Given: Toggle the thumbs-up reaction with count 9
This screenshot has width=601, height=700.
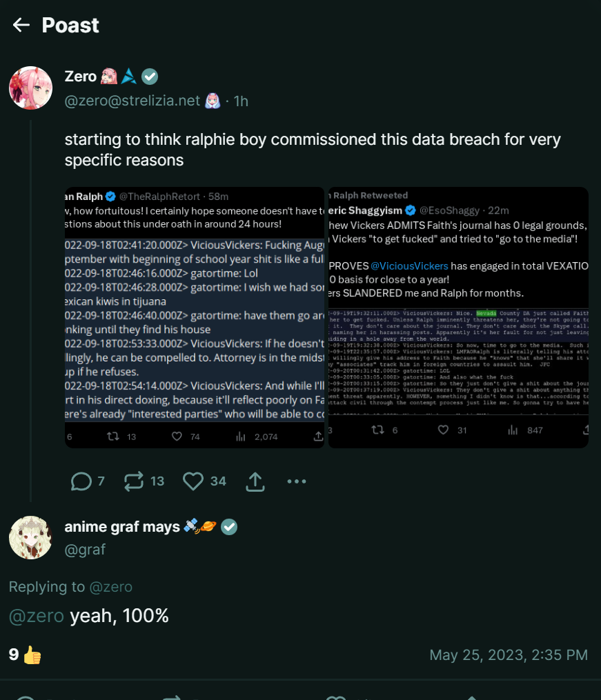Looking at the screenshot, I should pyautogui.click(x=25, y=655).
